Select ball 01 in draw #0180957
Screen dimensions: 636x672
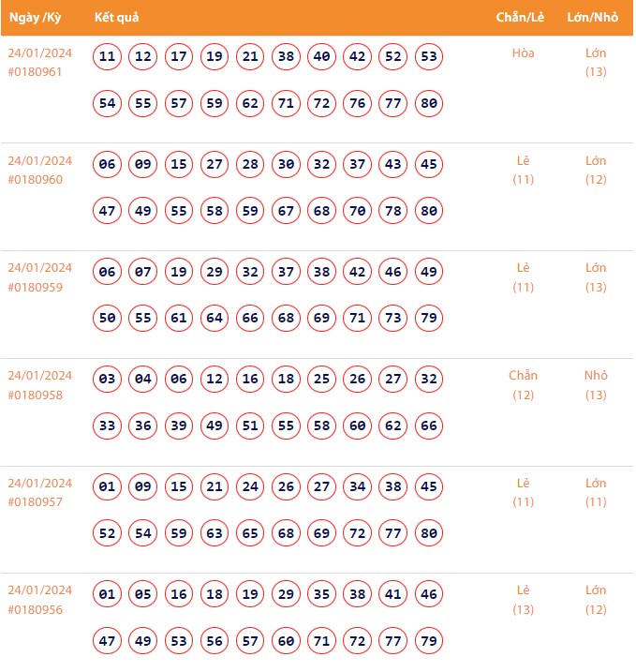[108, 486]
